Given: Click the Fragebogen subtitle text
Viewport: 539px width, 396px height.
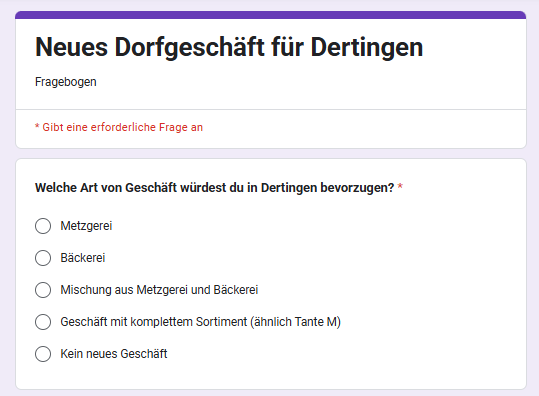Looking at the screenshot, I should tap(66, 82).
